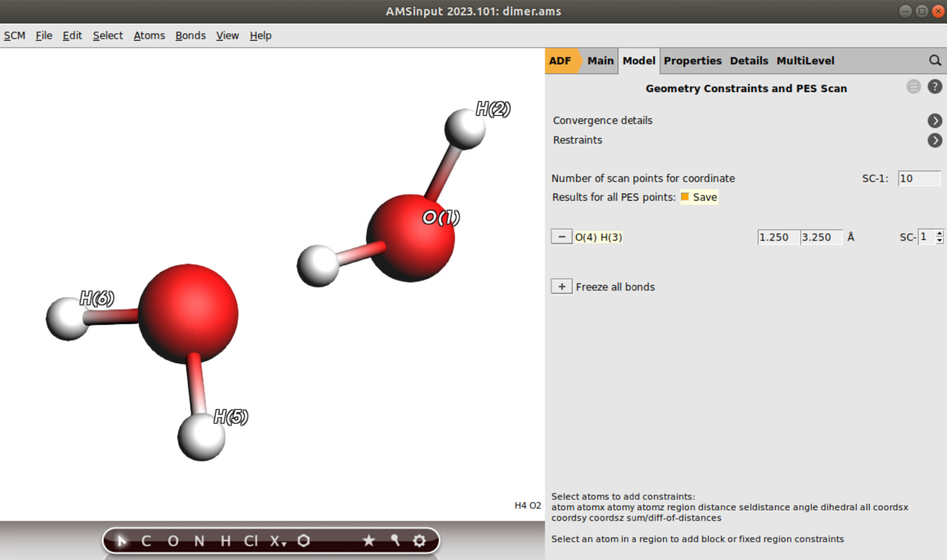Screen dimensions: 947x560
Task: Open the Atoms menu
Action: [x=149, y=35]
